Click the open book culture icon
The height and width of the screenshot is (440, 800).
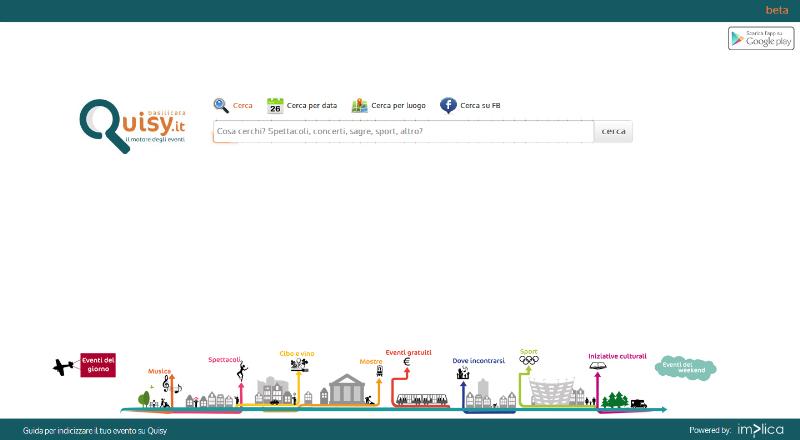pyautogui.click(x=598, y=365)
